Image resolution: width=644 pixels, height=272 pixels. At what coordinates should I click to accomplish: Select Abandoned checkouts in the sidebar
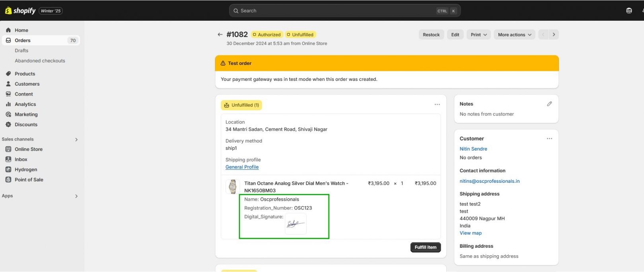[40, 61]
